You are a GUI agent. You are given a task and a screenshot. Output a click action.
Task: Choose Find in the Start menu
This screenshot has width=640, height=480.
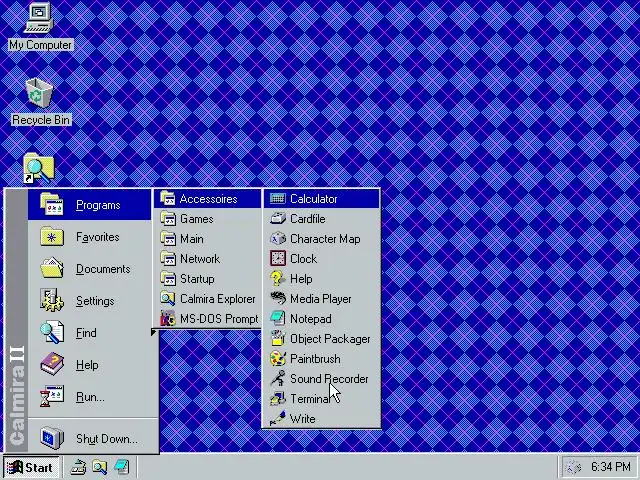[x=90, y=333]
